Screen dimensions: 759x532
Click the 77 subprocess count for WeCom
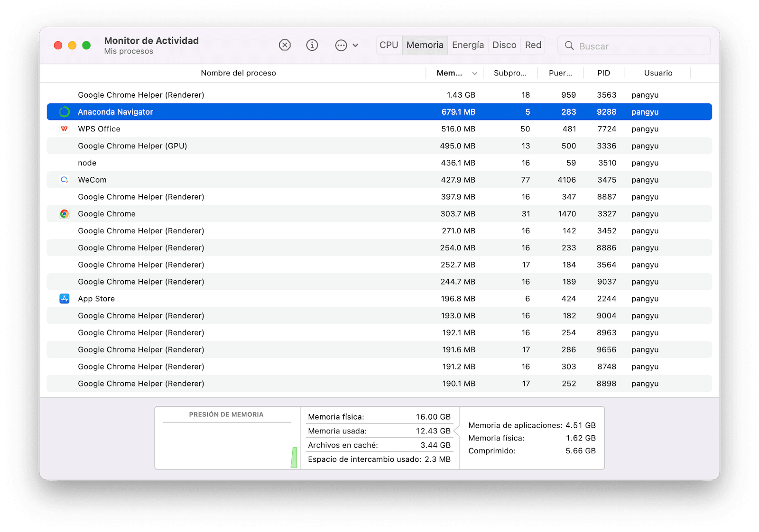[x=526, y=180]
